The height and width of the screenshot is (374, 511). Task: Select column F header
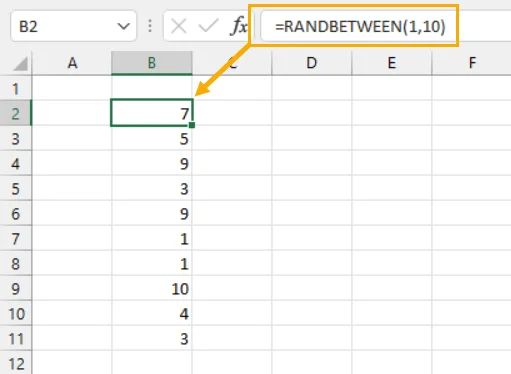point(472,63)
